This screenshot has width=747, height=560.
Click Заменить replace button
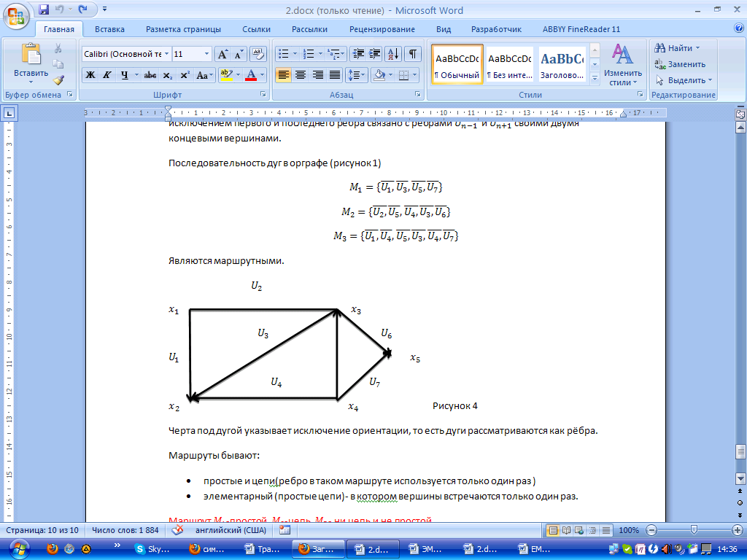[x=680, y=64]
